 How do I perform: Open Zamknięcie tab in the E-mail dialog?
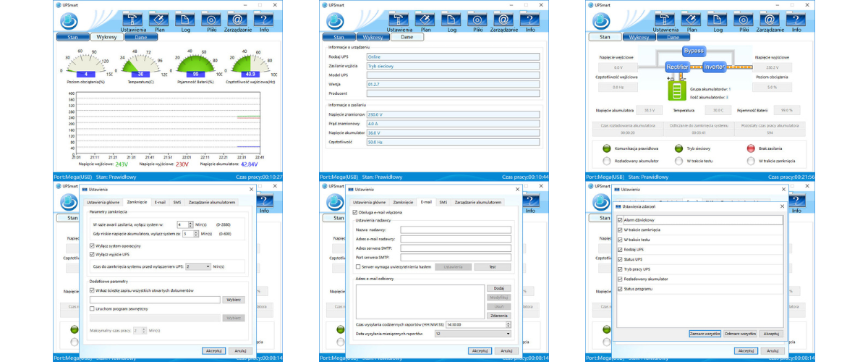(404, 202)
